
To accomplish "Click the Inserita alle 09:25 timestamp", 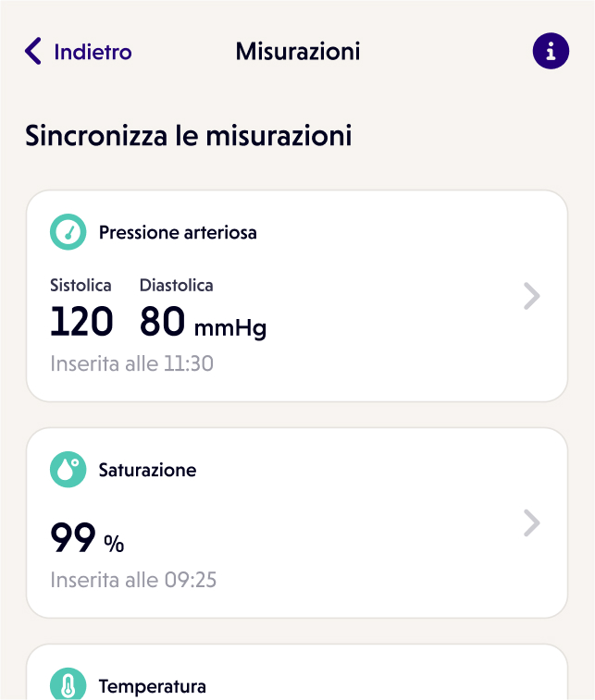I will 133,581.
